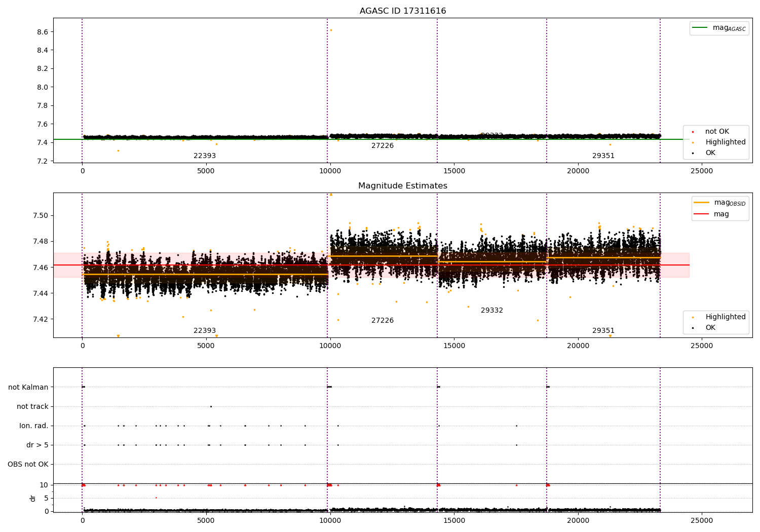Click the 'Magnitude Estimates' plot title
The image size is (760, 532).
tap(403, 186)
